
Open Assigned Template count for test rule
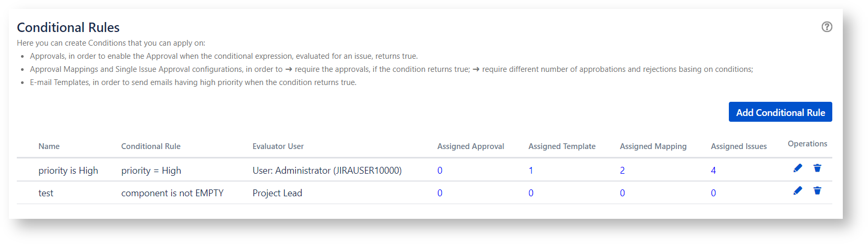click(531, 193)
